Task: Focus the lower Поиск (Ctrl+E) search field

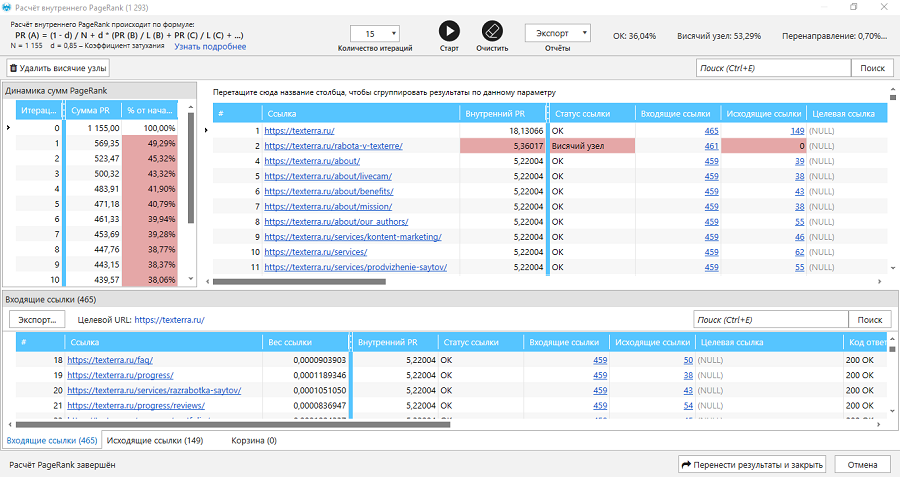Action: point(771,320)
